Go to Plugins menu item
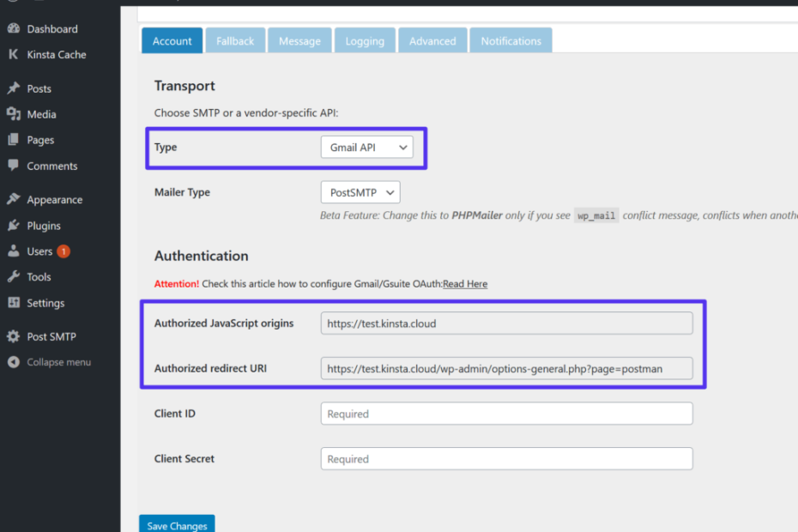 [44, 226]
